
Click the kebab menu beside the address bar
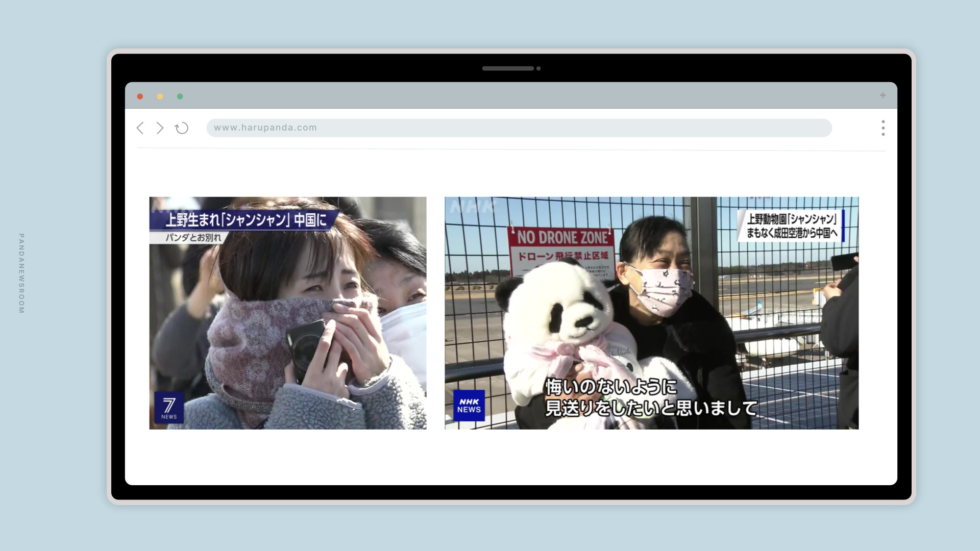tap(883, 128)
